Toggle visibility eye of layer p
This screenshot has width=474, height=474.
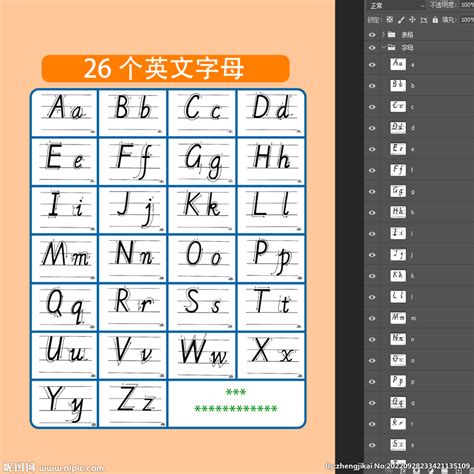[372, 382]
